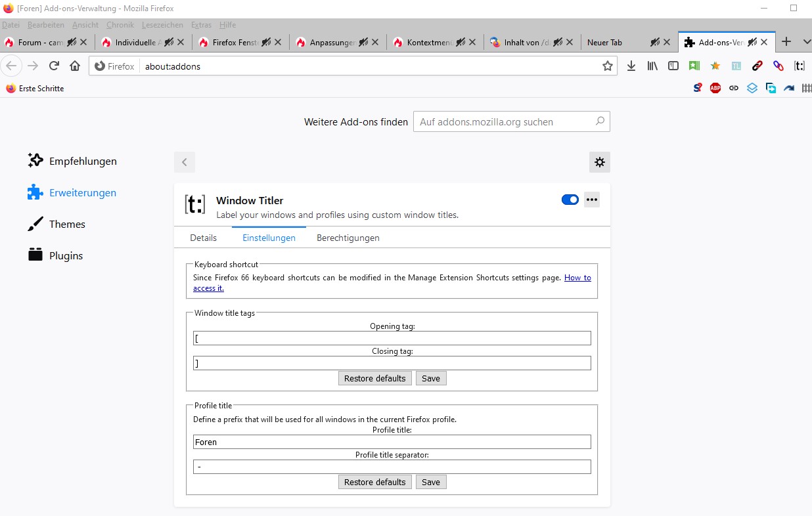Disable the Window Titler extension toggle
The height and width of the screenshot is (516, 812).
(570, 200)
